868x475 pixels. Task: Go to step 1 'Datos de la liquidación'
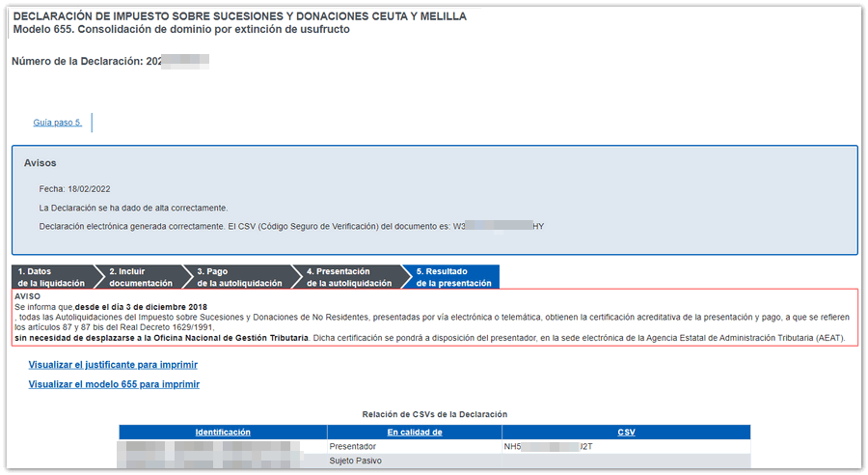click(50, 277)
